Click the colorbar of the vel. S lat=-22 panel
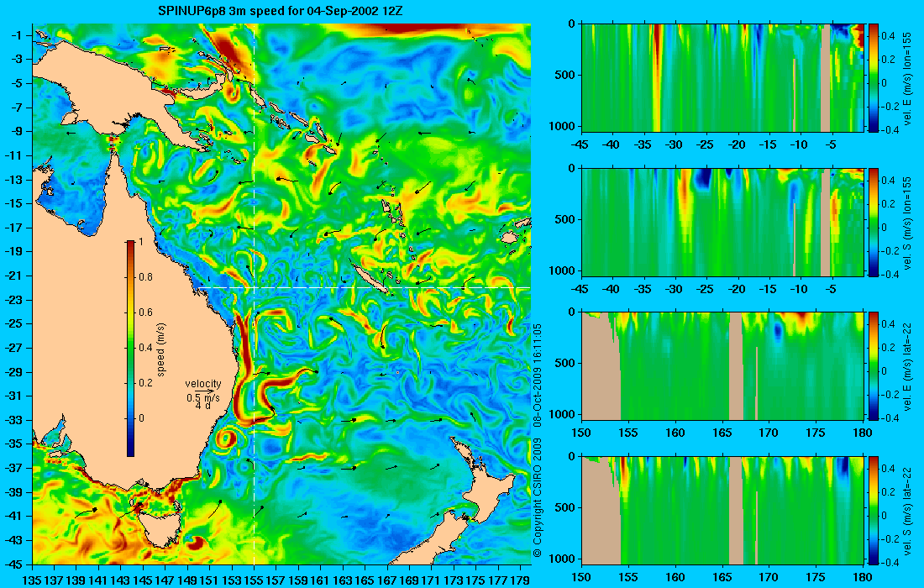The width and height of the screenshot is (924, 588). [873, 510]
